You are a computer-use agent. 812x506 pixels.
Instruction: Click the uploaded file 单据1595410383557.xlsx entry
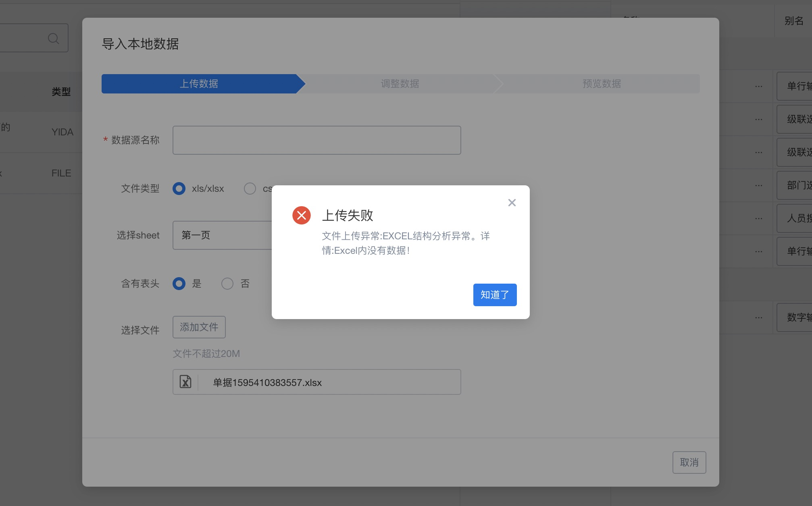(267, 382)
